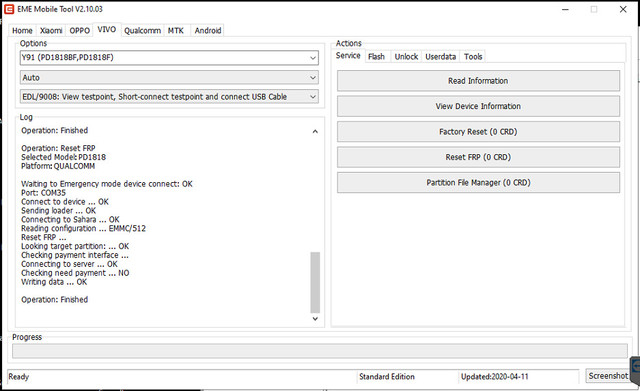
Task: Click the log scrollbar thumb
Action: 315,282
